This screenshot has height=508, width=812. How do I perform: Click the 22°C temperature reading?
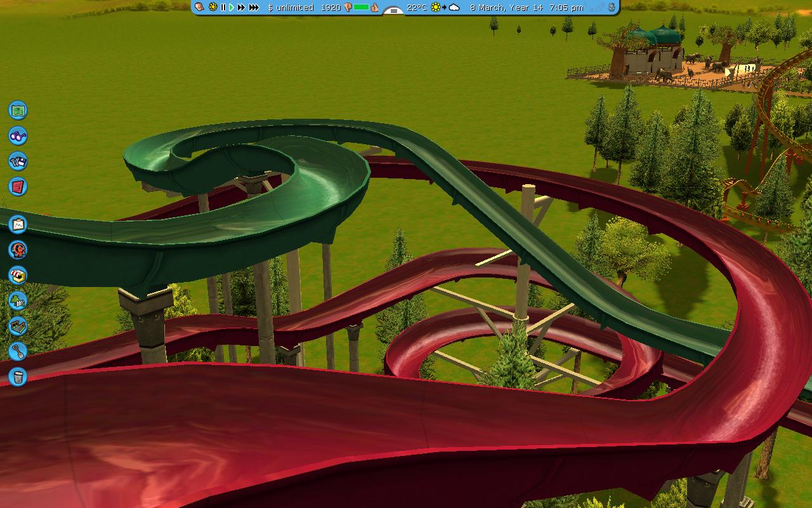417,8
